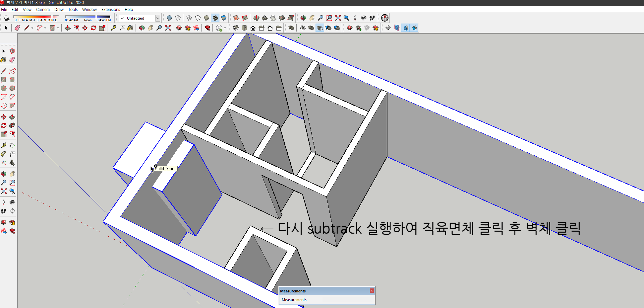Viewport: 644px width, 308px height.
Task: Select Rotated Rectangle in left palette
Action: [12, 80]
